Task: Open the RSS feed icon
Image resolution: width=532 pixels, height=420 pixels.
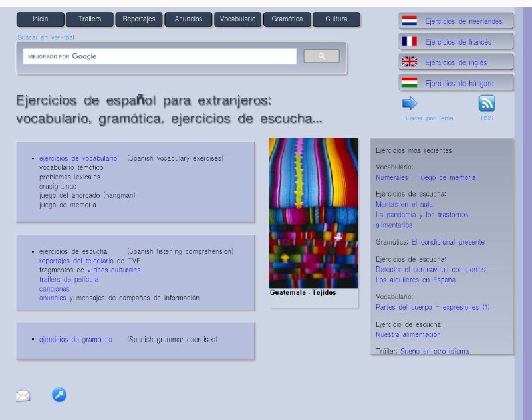Action: coord(487,104)
